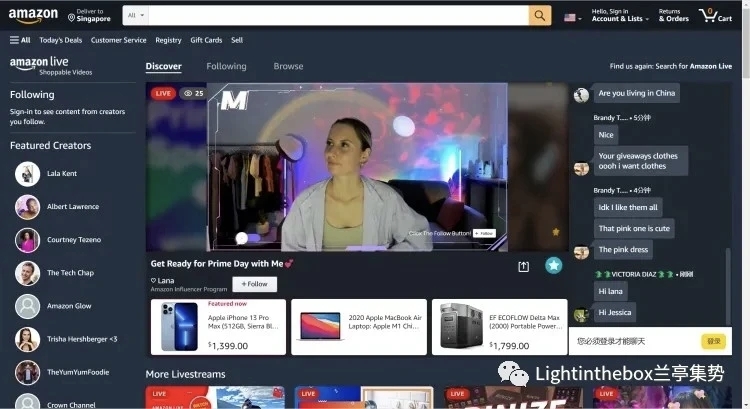The height and width of the screenshot is (409, 750).
Task: Click the avatar beside 'Are you living in China'
Action: coord(581,95)
